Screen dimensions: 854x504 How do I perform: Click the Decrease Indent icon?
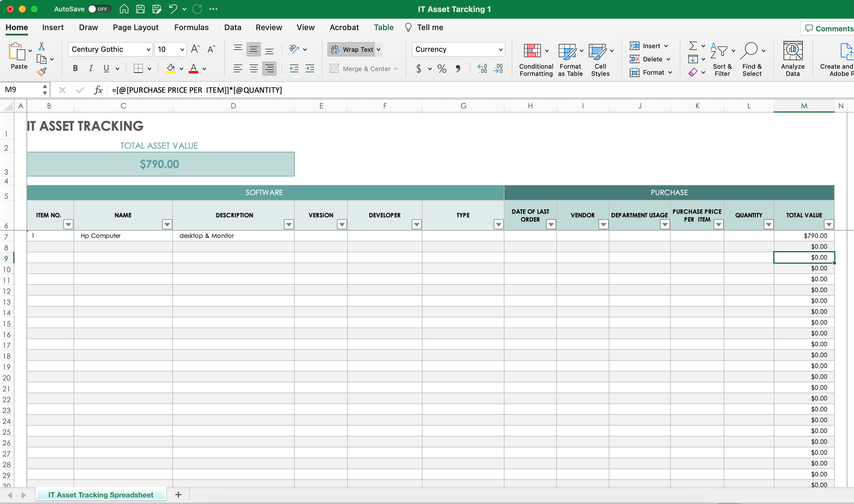coord(294,69)
